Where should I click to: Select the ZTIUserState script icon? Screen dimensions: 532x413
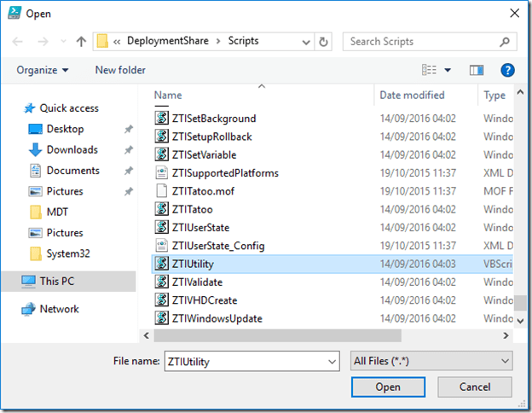161,227
